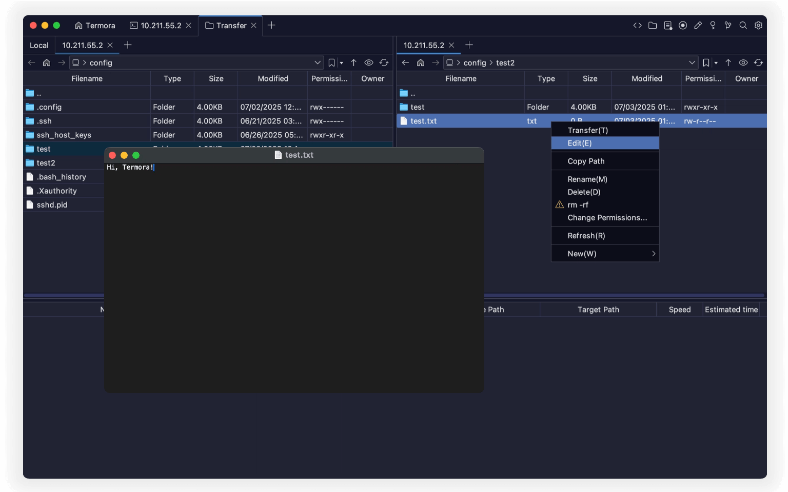Add a new tab in the left panel

point(127,45)
